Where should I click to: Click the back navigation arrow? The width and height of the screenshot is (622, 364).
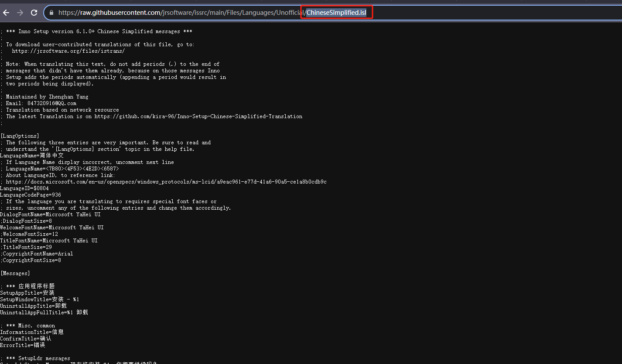6,12
